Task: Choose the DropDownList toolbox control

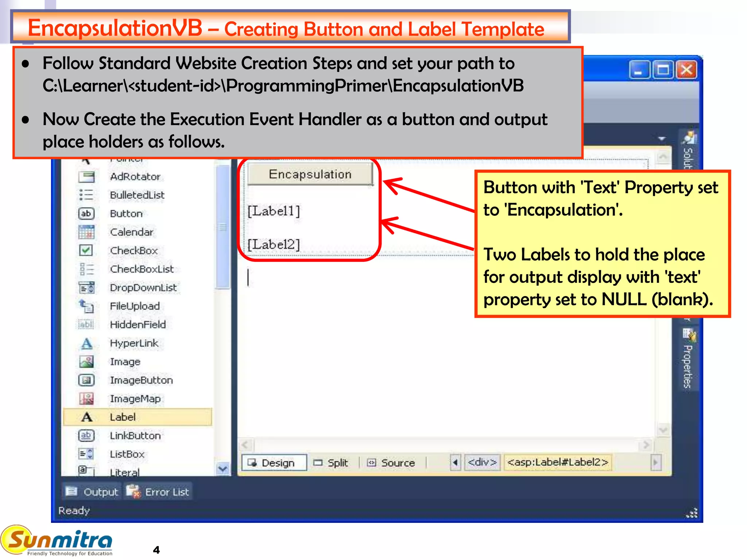Action: tap(143, 288)
